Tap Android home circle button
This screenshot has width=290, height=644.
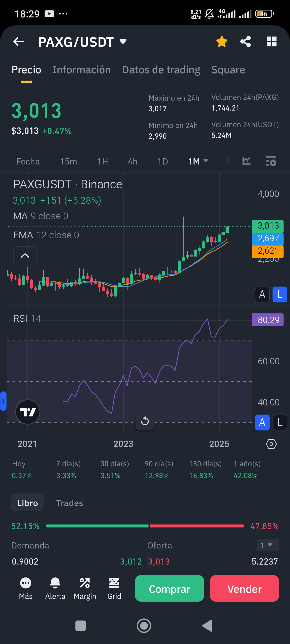[x=144, y=625]
